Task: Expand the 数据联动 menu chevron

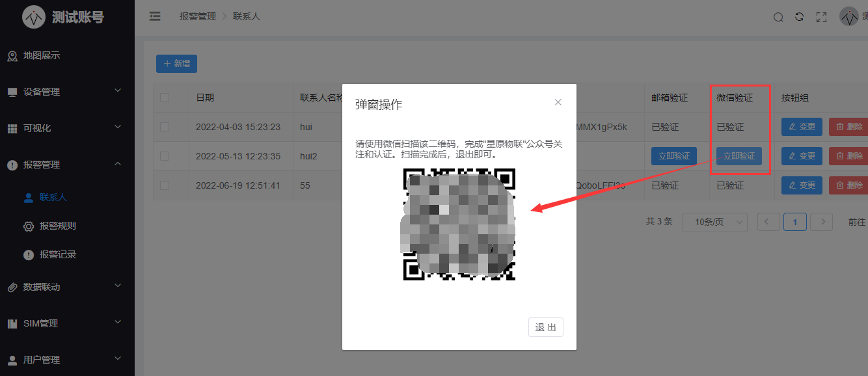Action: [118, 286]
